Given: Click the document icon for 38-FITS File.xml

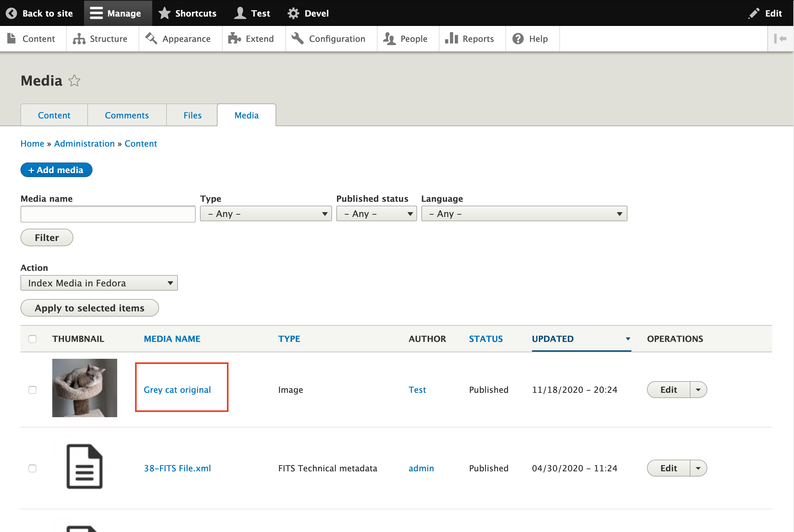Looking at the screenshot, I should click(84, 466).
